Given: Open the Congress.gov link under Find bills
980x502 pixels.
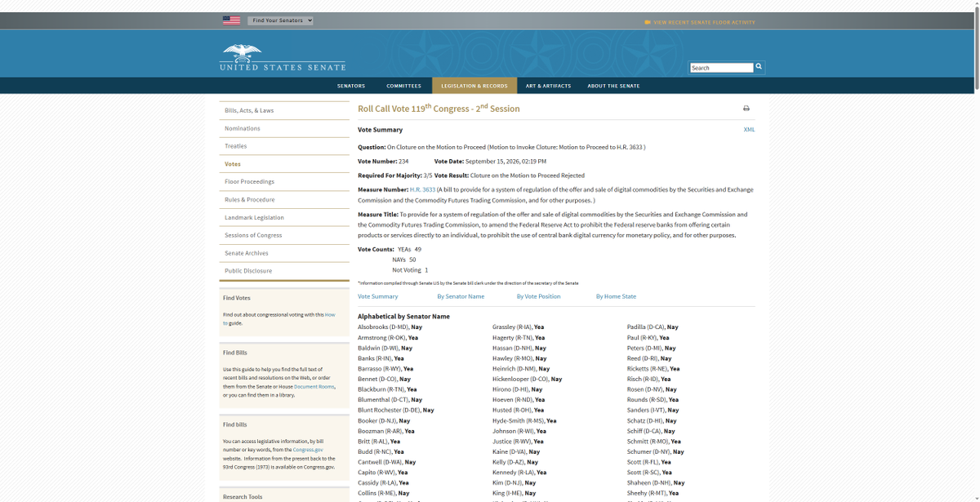Looking at the screenshot, I should [x=308, y=450].
